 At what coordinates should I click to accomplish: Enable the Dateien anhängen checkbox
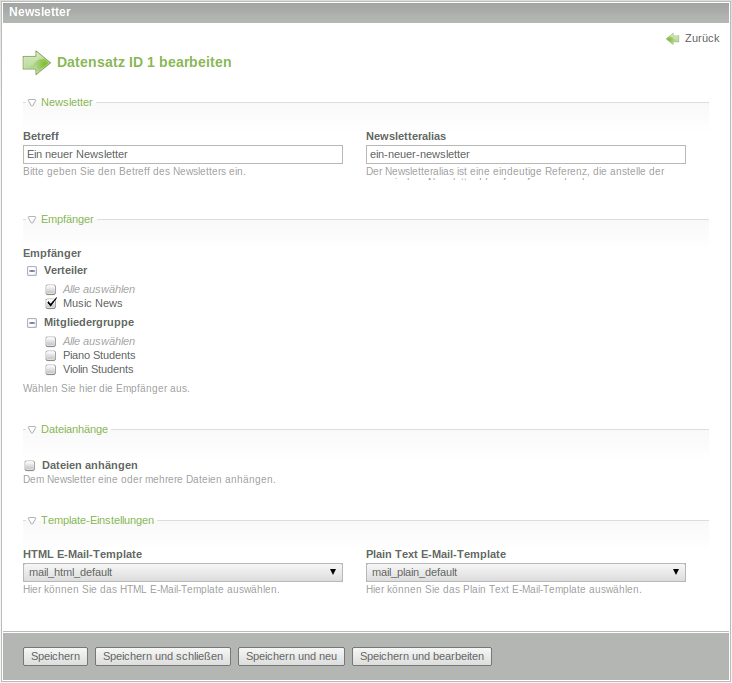(x=30, y=465)
